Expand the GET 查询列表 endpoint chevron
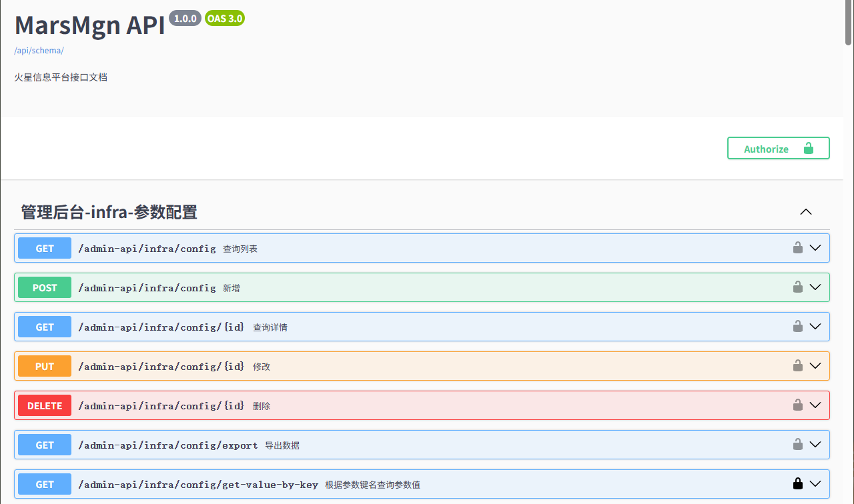Screen dimensions: 854x504 tap(815, 248)
